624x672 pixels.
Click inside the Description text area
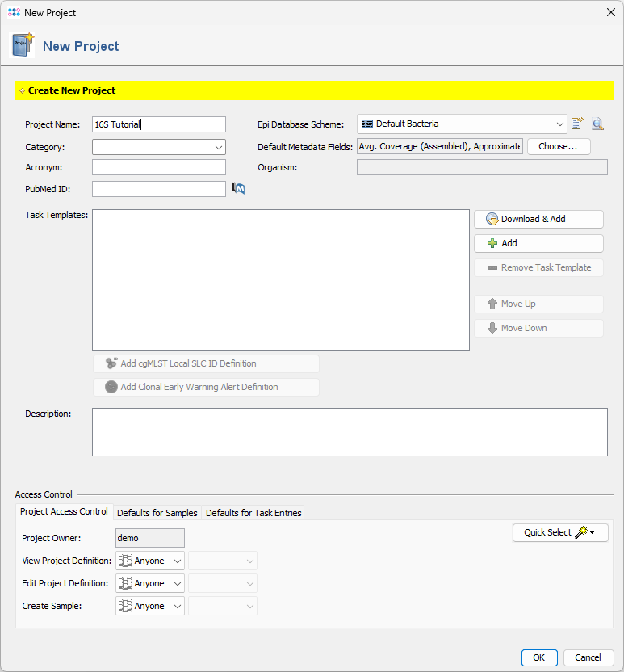(x=350, y=432)
